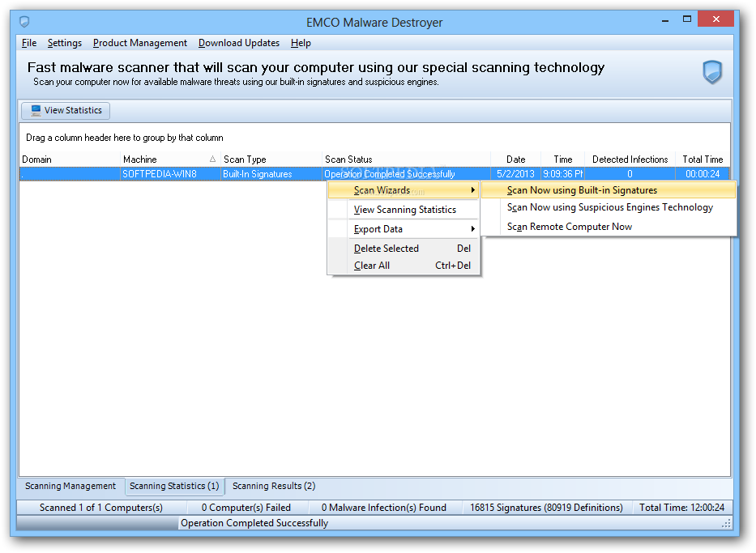Image resolution: width=756 pixels, height=553 pixels.
Task: Click Delete Selected in context menu
Action: point(387,249)
